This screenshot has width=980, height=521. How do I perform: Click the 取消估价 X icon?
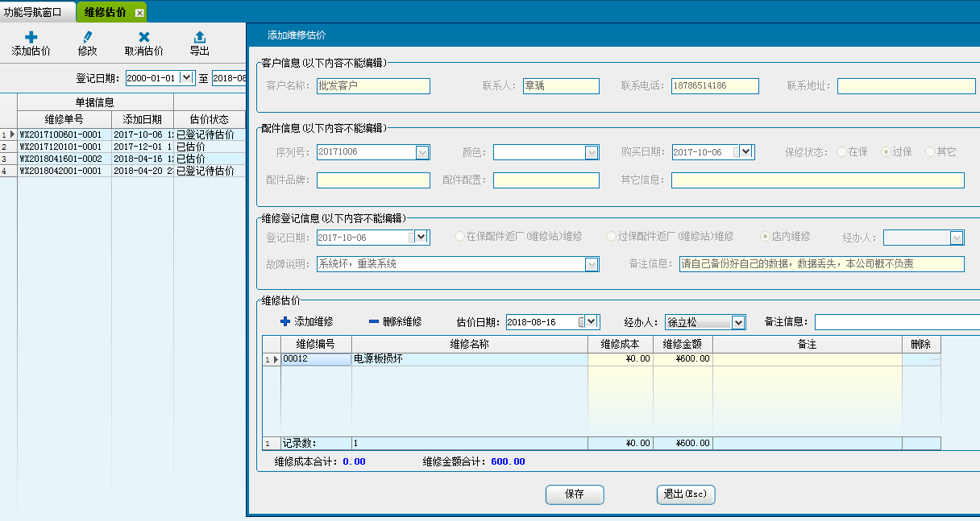(x=143, y=37)
